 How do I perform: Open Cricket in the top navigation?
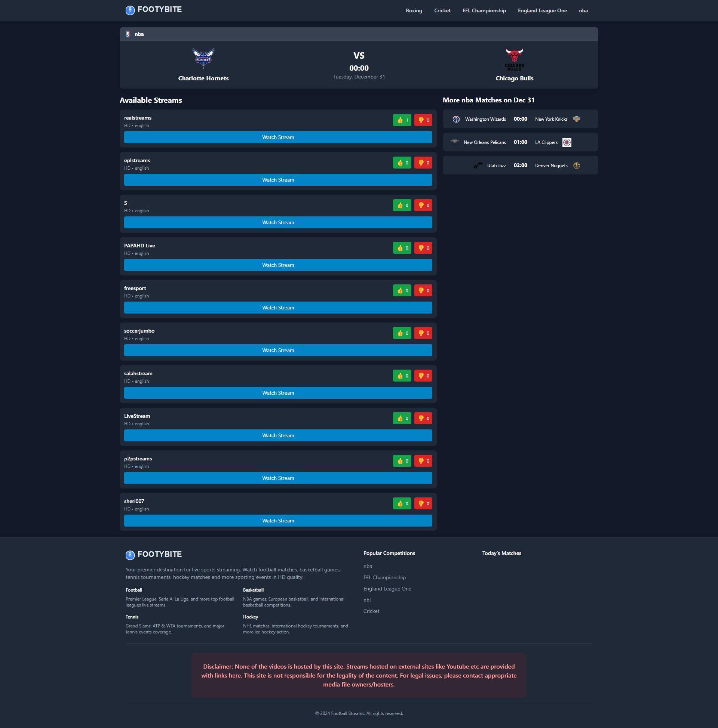point(442,10)
